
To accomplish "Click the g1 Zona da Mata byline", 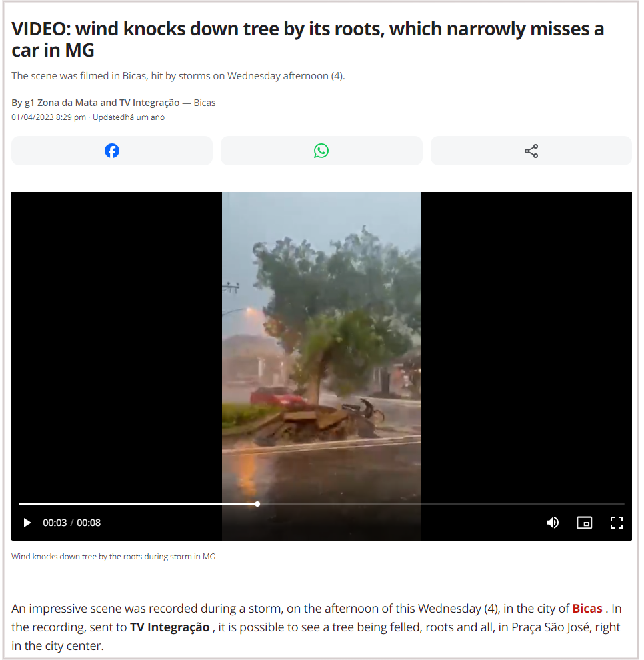I will tap(95, 103).
